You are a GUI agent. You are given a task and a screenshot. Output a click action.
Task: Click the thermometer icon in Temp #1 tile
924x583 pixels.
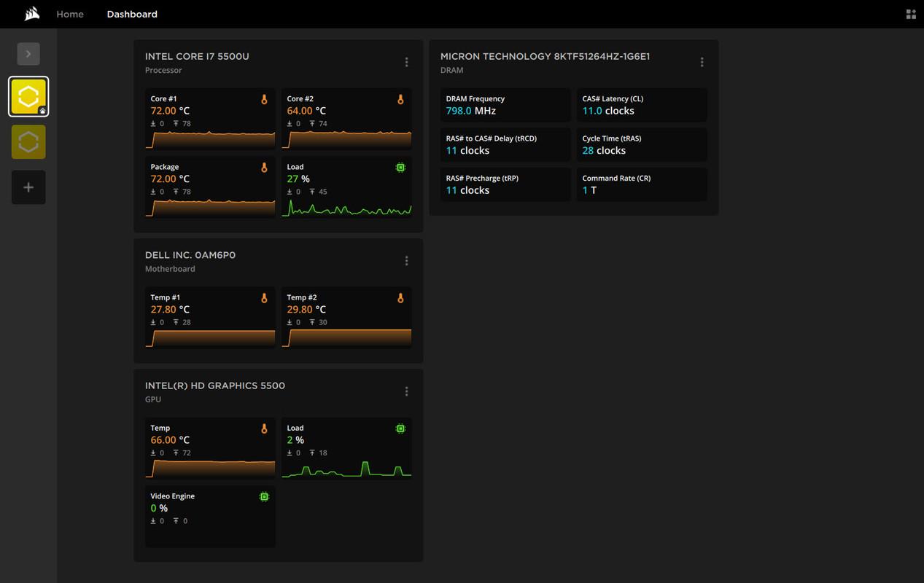[x=264, y=298]
